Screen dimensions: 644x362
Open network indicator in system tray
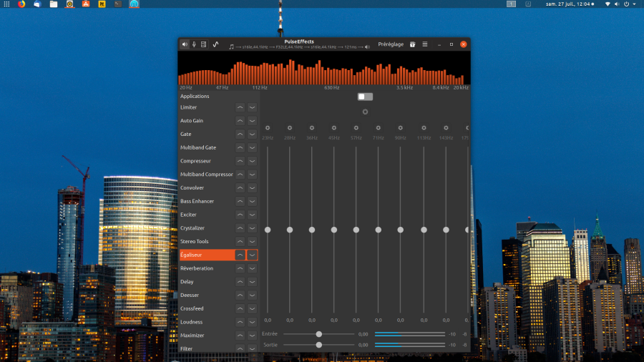pyautogui.click(x=608, y=4)
